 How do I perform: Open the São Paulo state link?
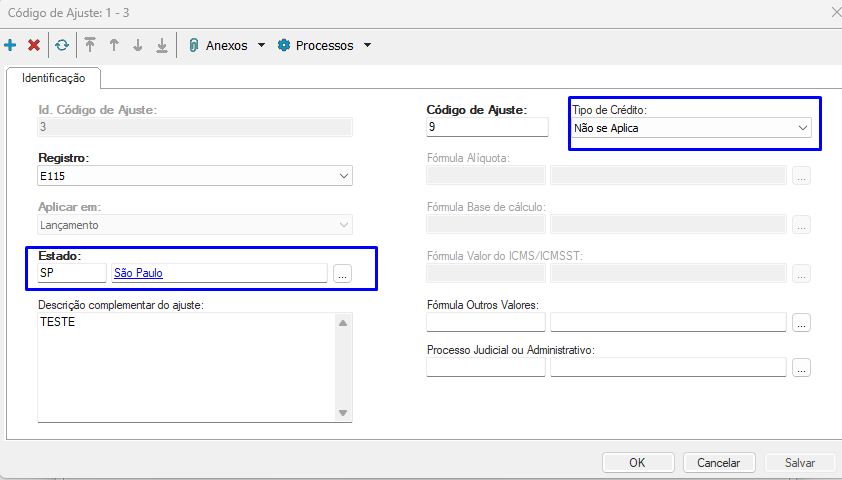(139, 272)
